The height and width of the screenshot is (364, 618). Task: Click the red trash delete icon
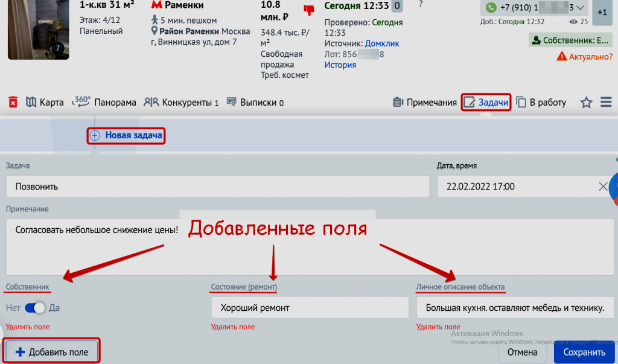[x=13, y=102]
